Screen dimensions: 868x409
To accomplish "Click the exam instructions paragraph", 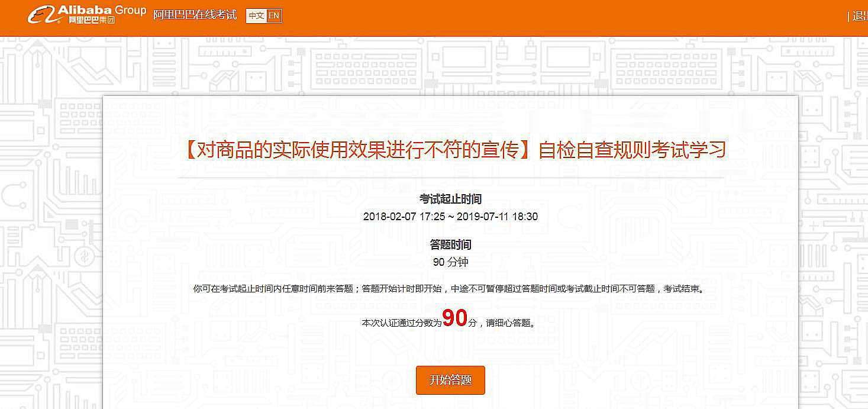I will (450, 289).
